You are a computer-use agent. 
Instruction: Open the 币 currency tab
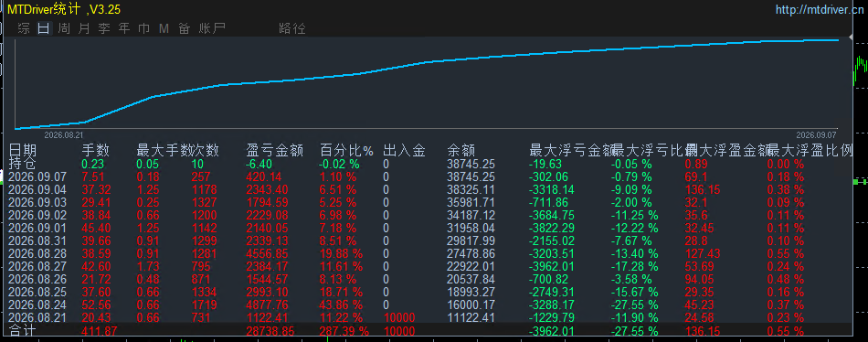[x=144, y=28]
